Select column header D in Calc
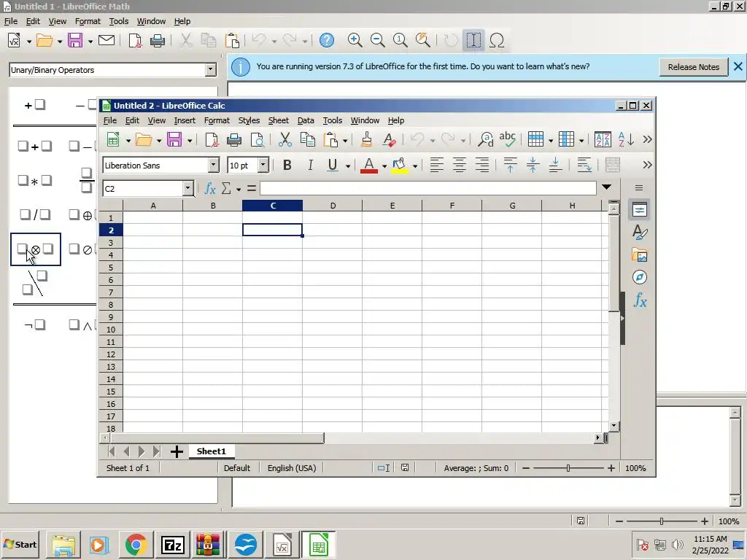 pyautogui.click(x=333, y=206)
